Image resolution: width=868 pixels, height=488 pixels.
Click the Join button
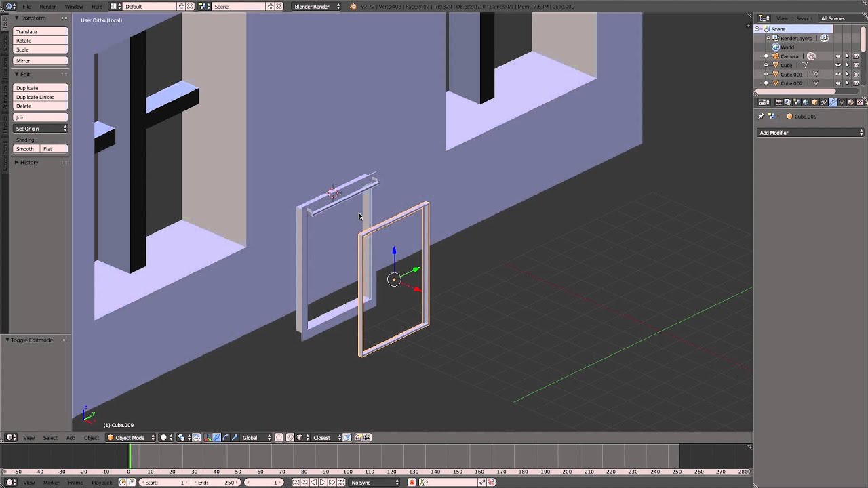(x=41, y=117)
